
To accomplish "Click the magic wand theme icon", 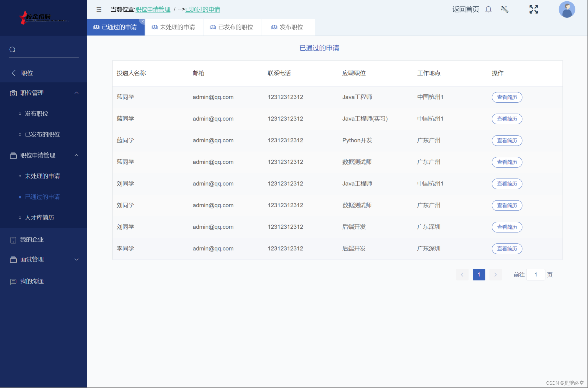I will pyautogui.click(x=505, y=9).
